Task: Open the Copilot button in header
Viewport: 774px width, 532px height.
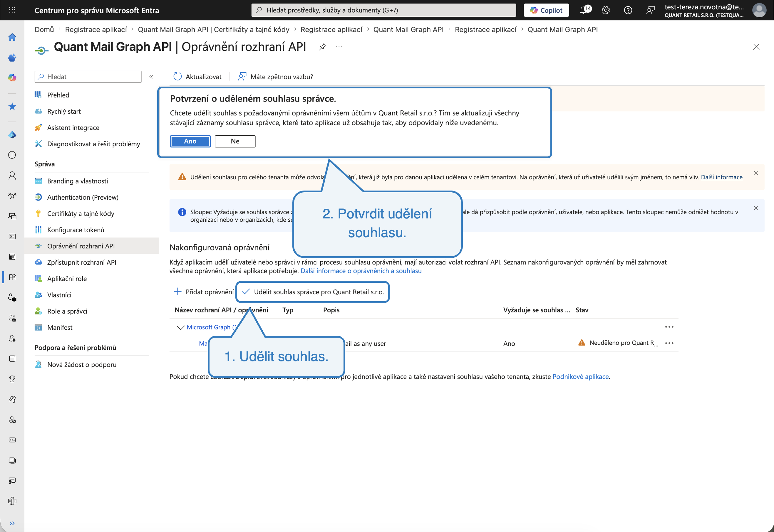Action: click(546, 10)
